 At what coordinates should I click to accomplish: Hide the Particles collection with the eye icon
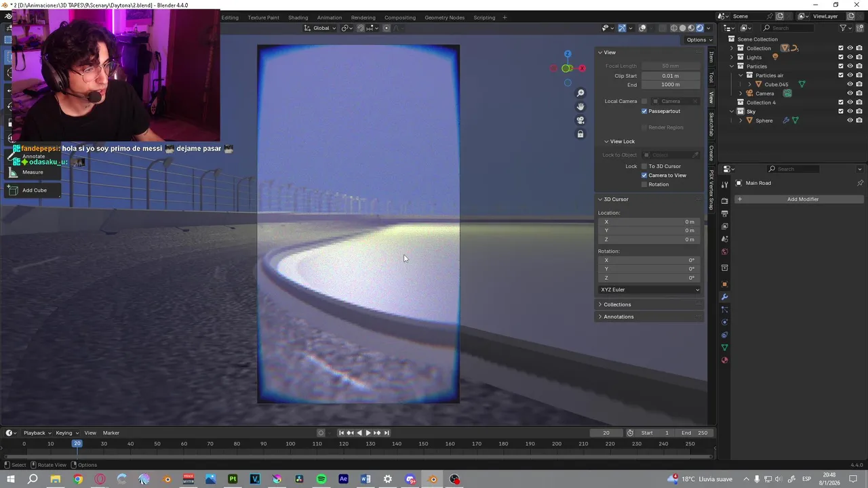[x=850, y=66]
